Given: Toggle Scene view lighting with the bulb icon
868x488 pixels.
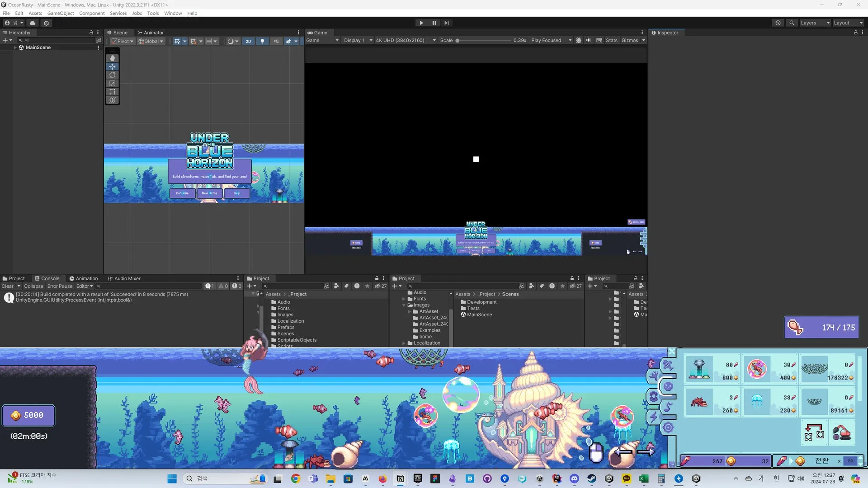Looking at the screenshot, I should pyautogui.click(x=262, y=41).
